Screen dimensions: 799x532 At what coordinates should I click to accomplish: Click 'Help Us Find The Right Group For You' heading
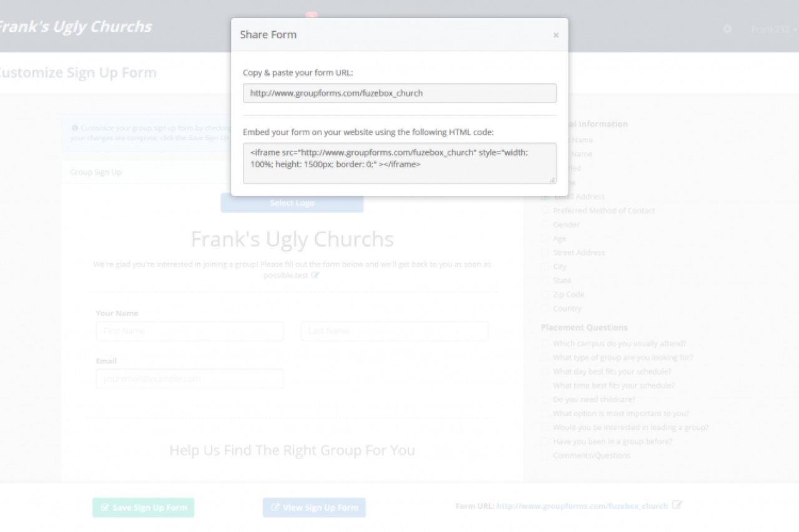(x=292, y=450)
